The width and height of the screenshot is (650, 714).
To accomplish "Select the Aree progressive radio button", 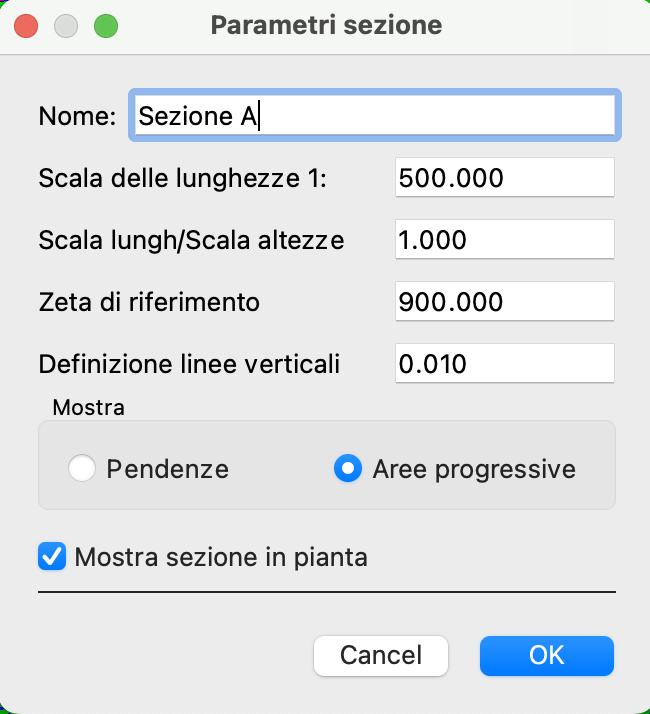I will pyautogui.click(x=348, y=468).
